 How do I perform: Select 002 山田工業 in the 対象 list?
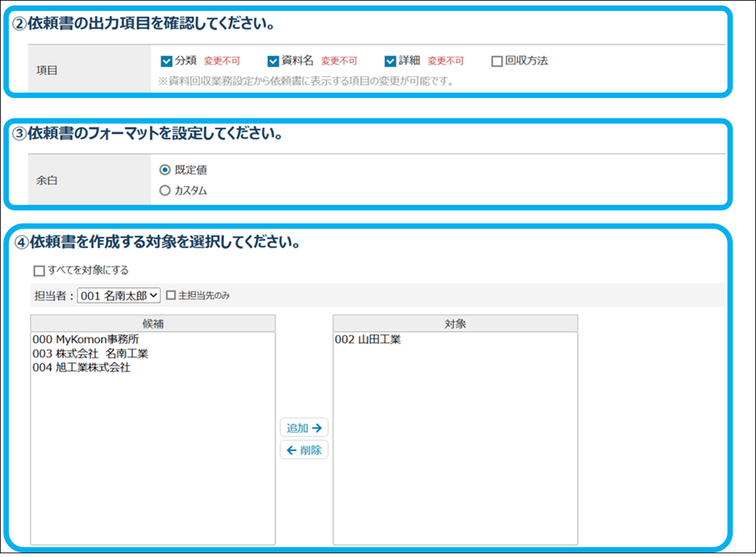point(367,340)
